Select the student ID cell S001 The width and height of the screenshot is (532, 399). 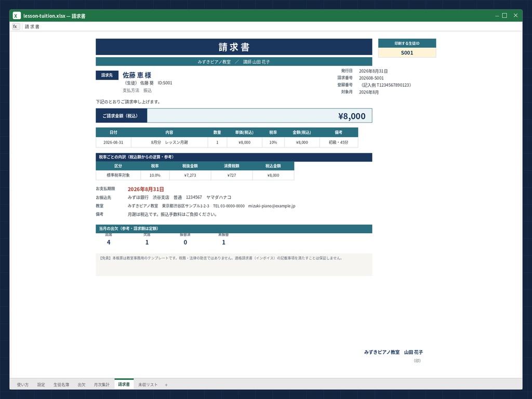coord(407,52)
